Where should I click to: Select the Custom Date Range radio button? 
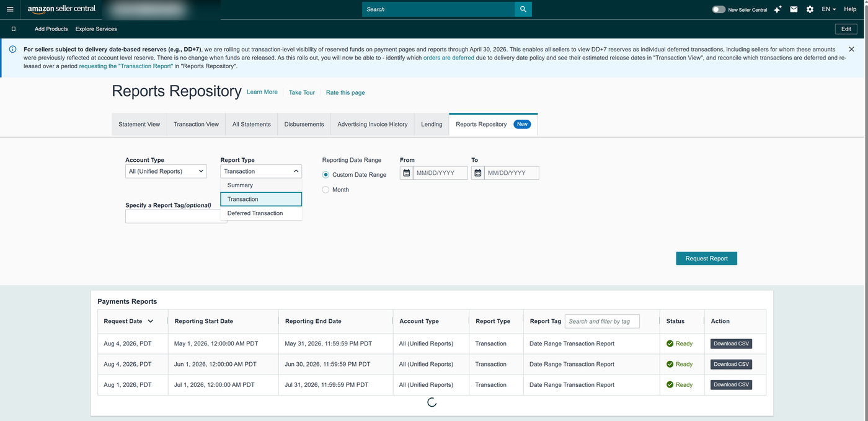click(x=326, y=175)
